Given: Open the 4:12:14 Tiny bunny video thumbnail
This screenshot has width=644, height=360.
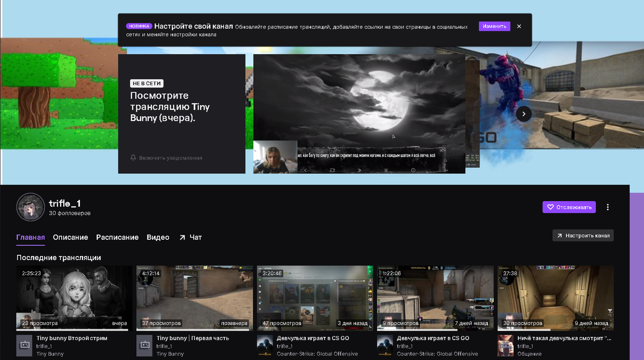Looking at the screenshot, I should click(x=194, y=297).
